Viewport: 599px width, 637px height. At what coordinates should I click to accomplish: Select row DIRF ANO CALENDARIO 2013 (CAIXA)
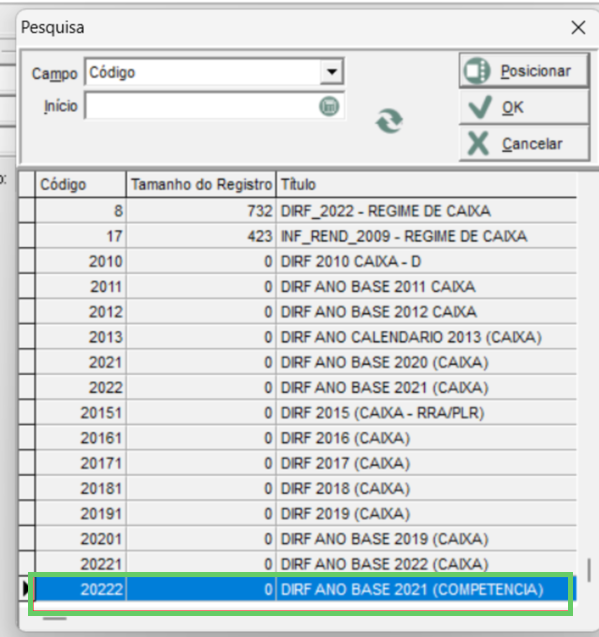306,337
